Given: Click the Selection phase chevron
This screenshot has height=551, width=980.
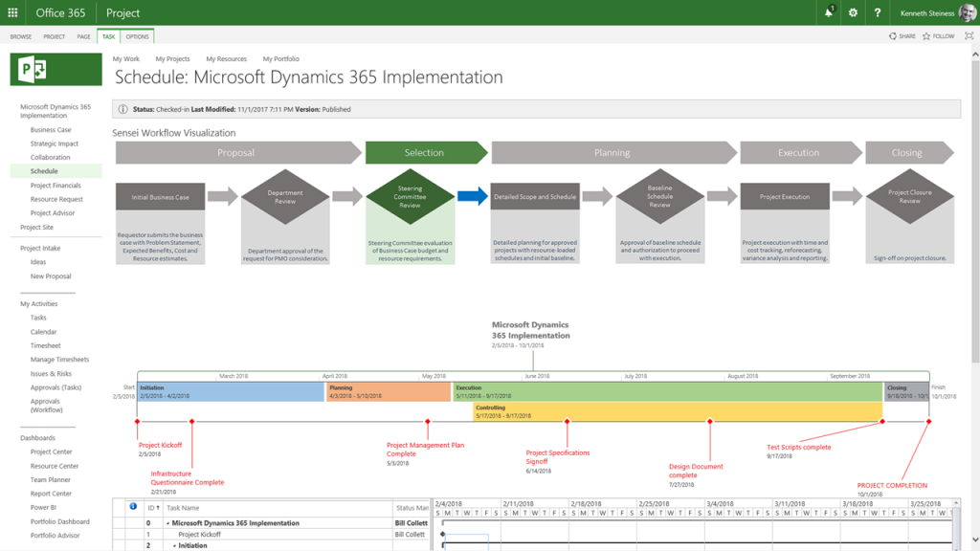Looking at the screenshot, I should click(426, 152).
